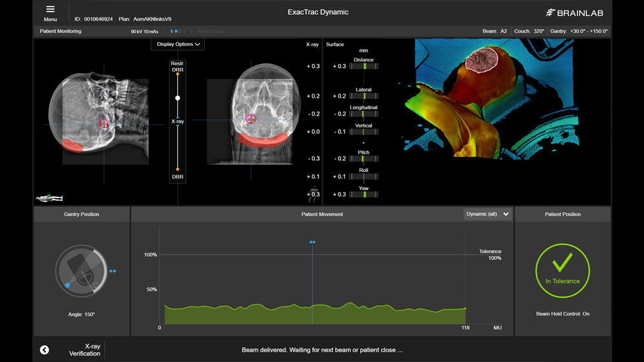Click the Yaw deviation bar
644x362 pixels.
(364, 195)
